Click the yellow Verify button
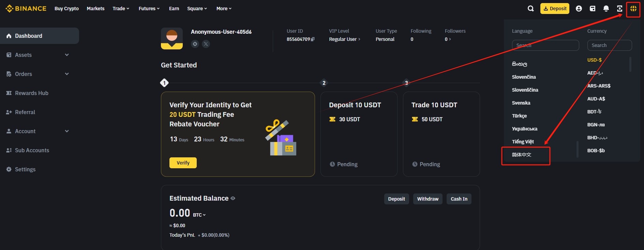Viewport: 644px width, 250px height. point(183,163)
